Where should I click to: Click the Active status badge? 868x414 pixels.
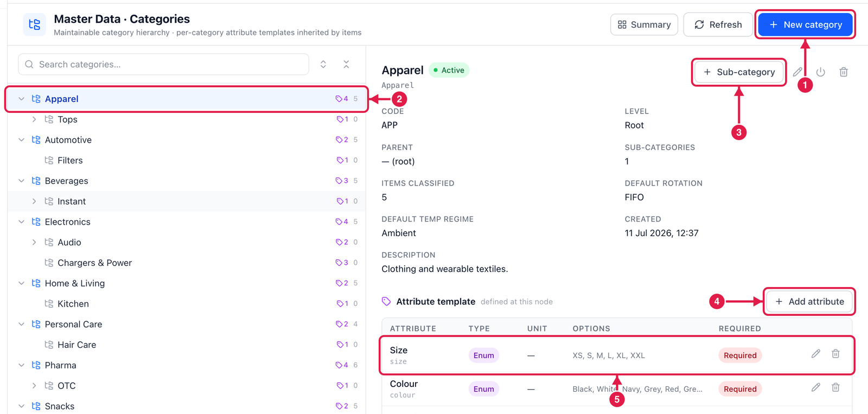(x=449, y=71)
